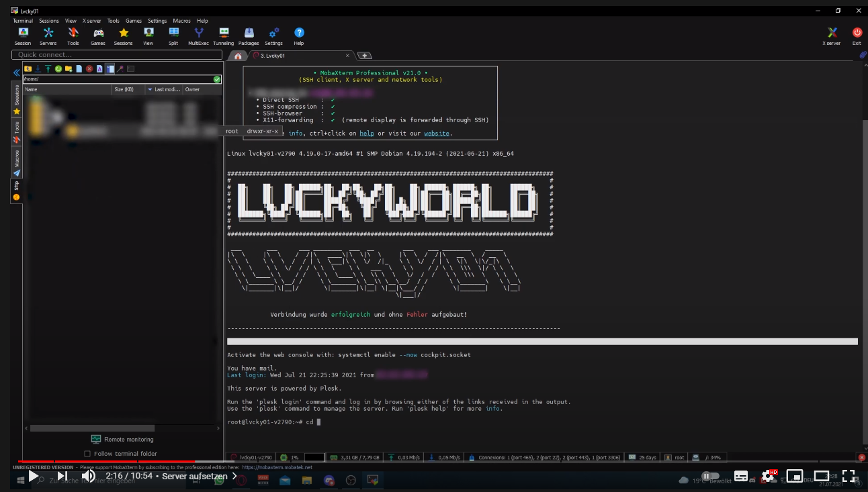
Task: Expand the Server aufsetzen chapter chevron
Action: tap(234, 476)
